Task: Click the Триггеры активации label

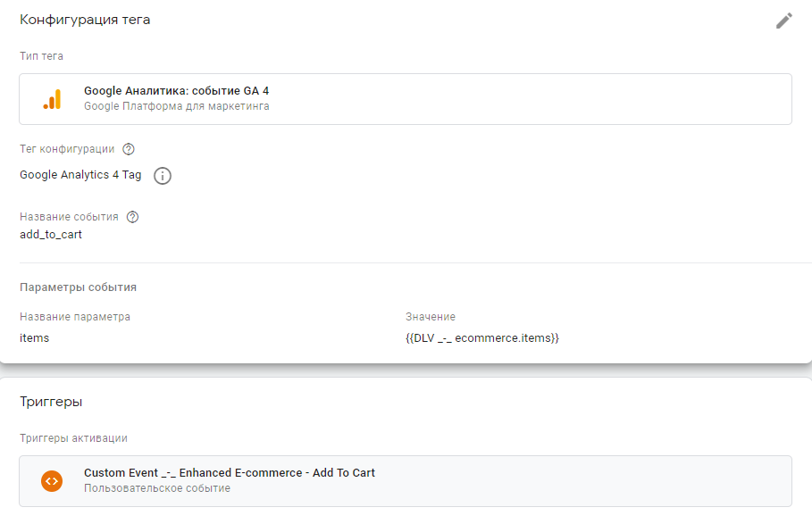Action: click(x=73, y=437)
